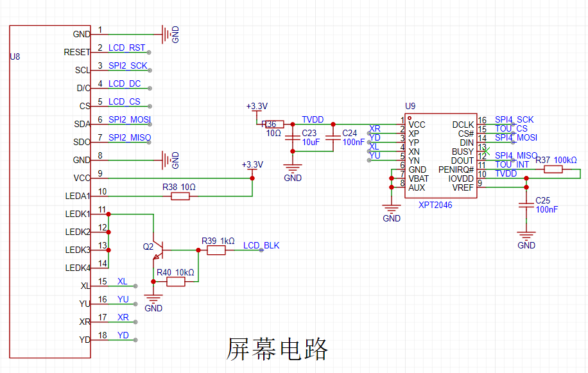Click the LEDK4 pin name on U8
The image size is (588, 373).
pos(78,268)
